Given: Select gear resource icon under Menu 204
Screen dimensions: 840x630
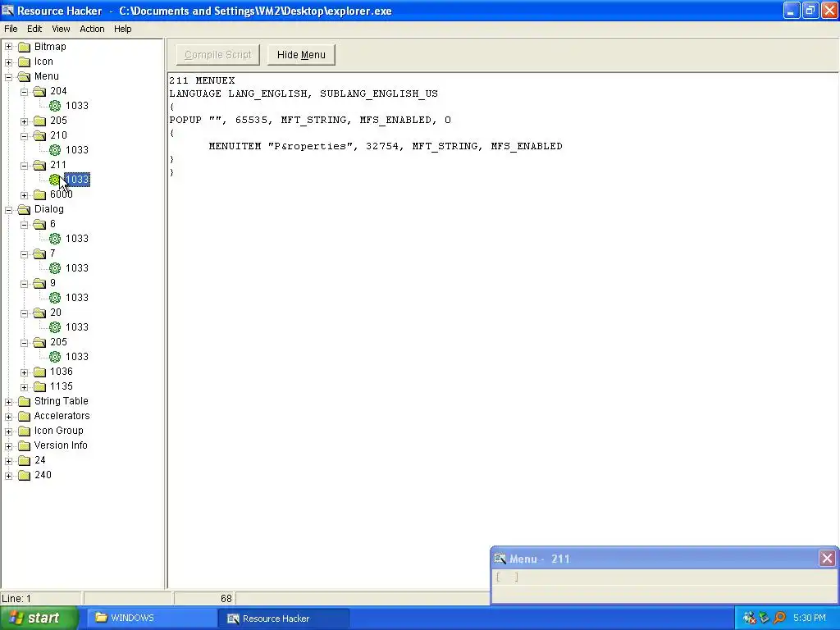Looking at the screenshot, I should [55, 106].
